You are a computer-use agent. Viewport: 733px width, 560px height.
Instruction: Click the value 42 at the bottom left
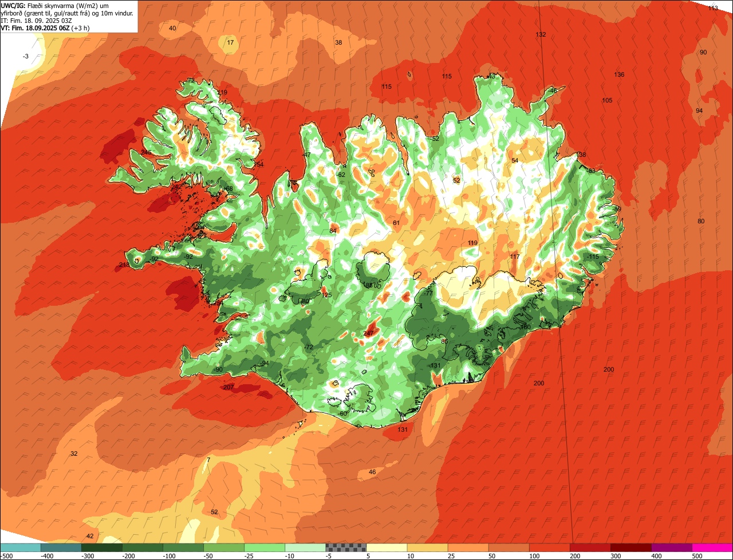click(x=90, y=536)
